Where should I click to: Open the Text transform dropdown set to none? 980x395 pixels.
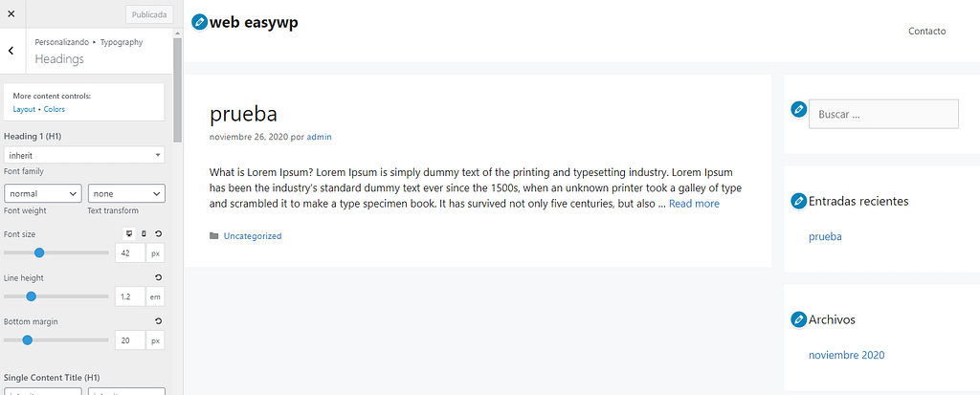126,194
